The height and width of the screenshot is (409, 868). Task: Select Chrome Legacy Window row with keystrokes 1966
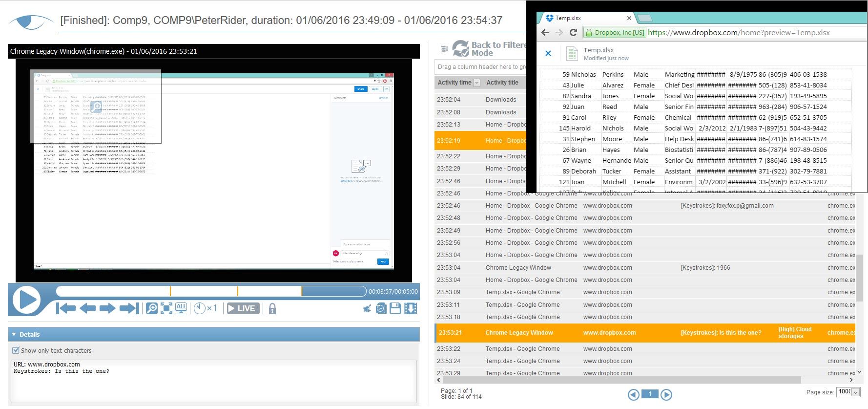[645, 268]
